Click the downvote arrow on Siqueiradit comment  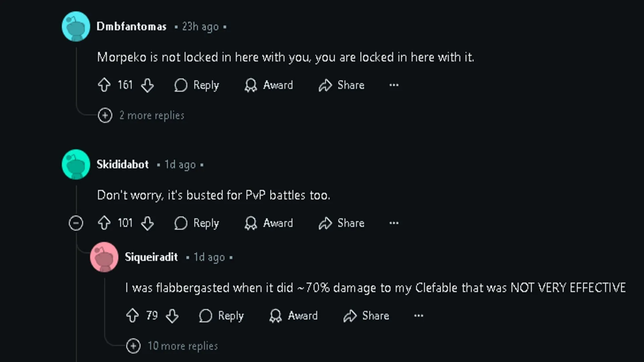click(172, 316)
